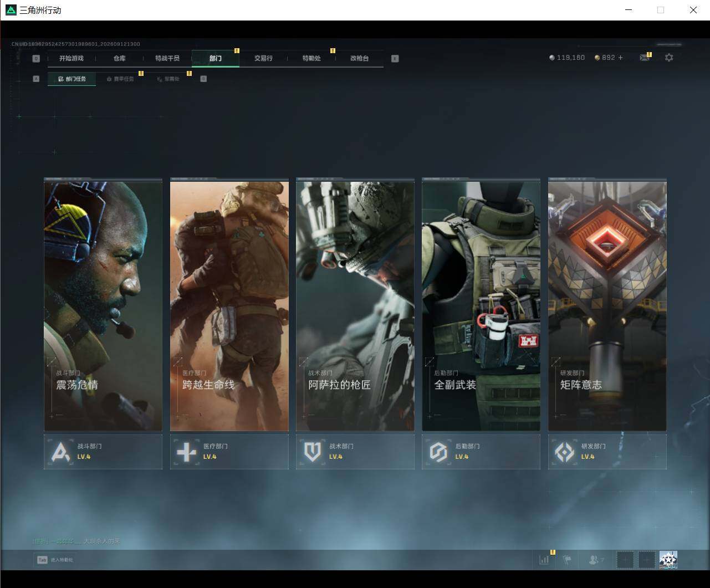
Task: Click the E key hint icon
Action: point(395,58)
